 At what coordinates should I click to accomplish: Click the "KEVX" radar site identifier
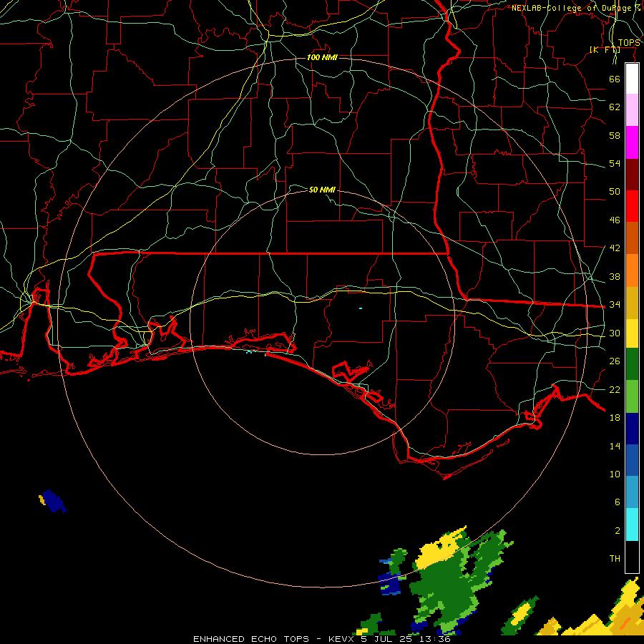(x=341, y=639)
